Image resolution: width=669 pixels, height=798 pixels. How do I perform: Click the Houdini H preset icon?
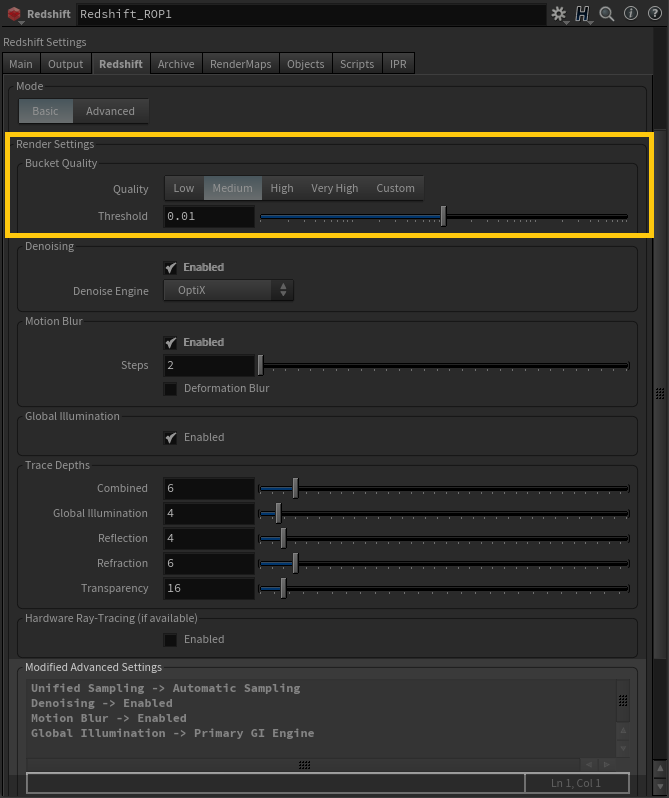click(583, 14)
